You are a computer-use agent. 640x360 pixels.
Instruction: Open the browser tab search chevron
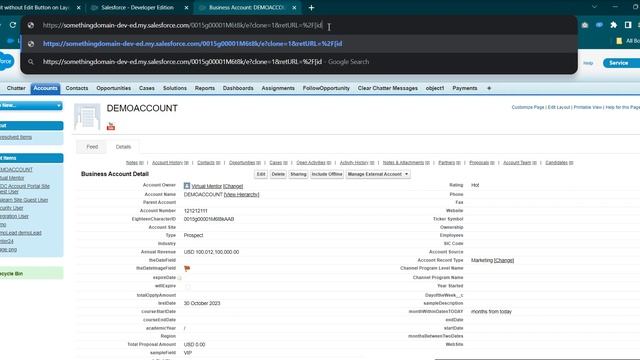point(594,7)
